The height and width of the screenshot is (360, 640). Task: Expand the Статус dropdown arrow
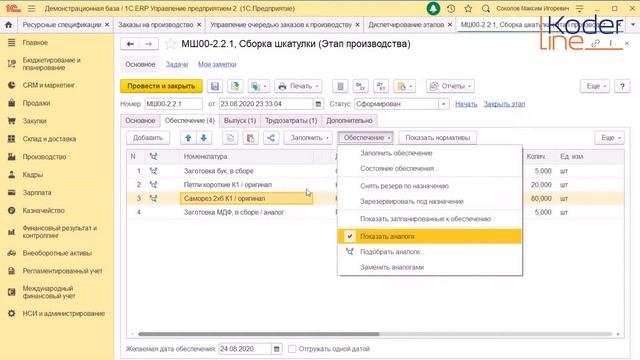click(444, 104)
